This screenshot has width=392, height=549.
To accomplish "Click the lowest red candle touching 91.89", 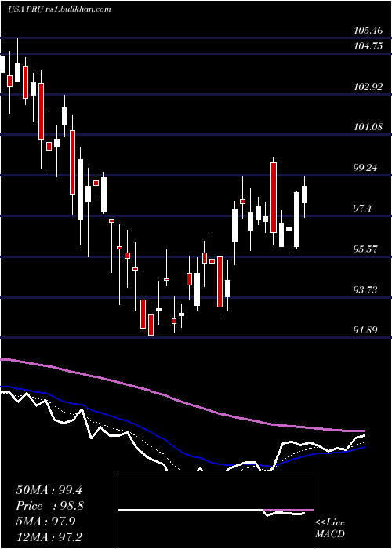I will (x=151, y=325).
